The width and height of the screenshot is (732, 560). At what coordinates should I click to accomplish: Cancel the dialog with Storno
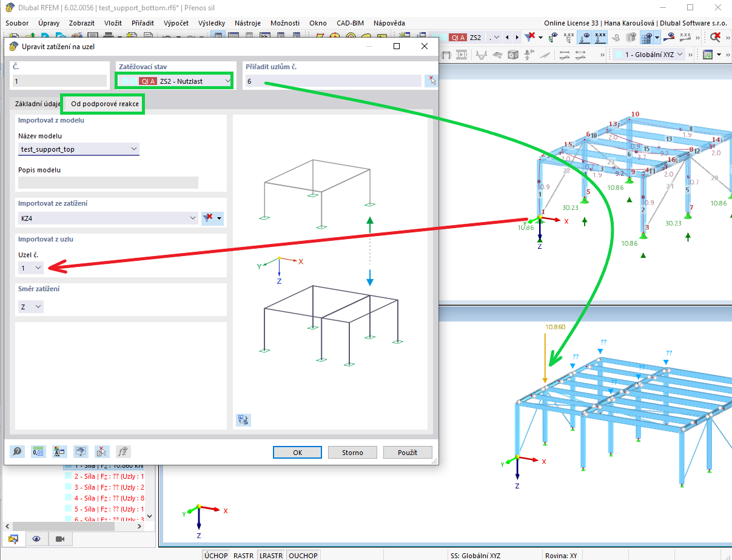(x=352, y=453)
